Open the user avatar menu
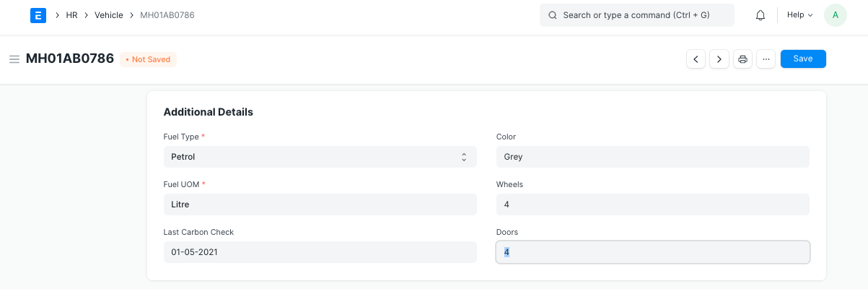868x289 pixels. click(x=835, y=15)
